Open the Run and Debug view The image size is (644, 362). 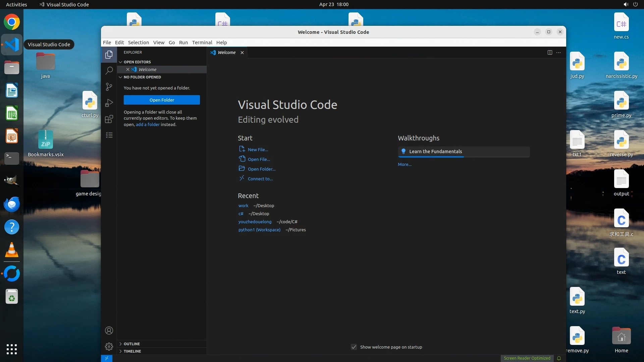(109, 103)
